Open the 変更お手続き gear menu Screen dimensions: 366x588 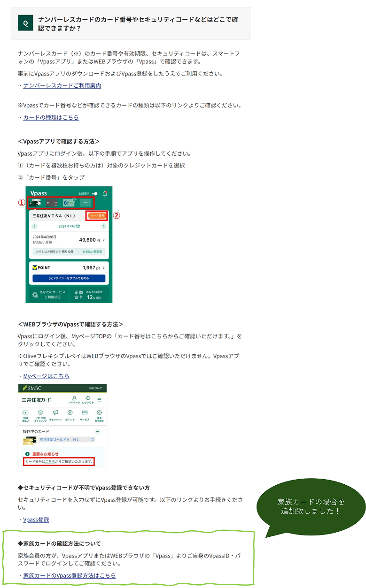tap(99, 416)
